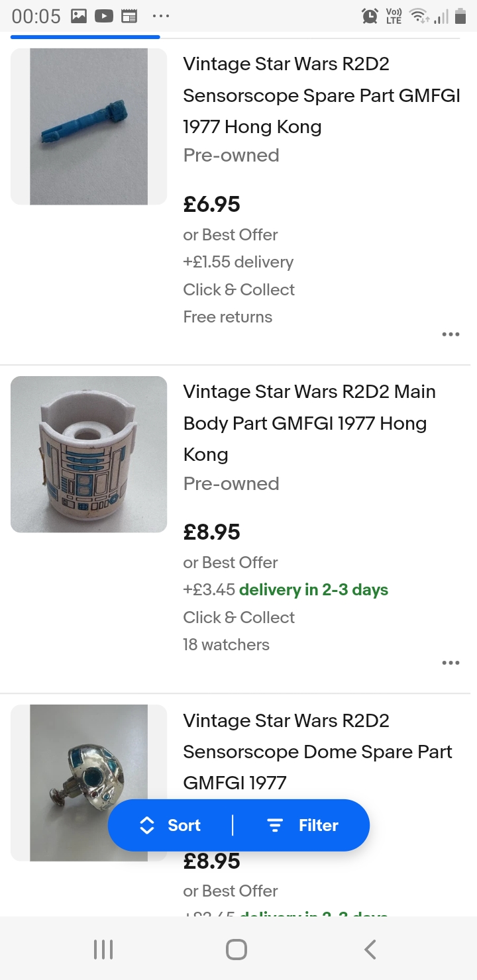Tap the alarm clock status icon
This screenshot has height=980, width=477.
(x=370, y=16)
